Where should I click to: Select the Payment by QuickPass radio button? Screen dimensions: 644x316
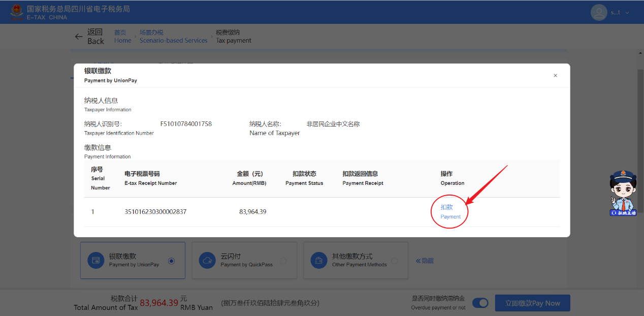pyautogui.click(x=283, y=261)
